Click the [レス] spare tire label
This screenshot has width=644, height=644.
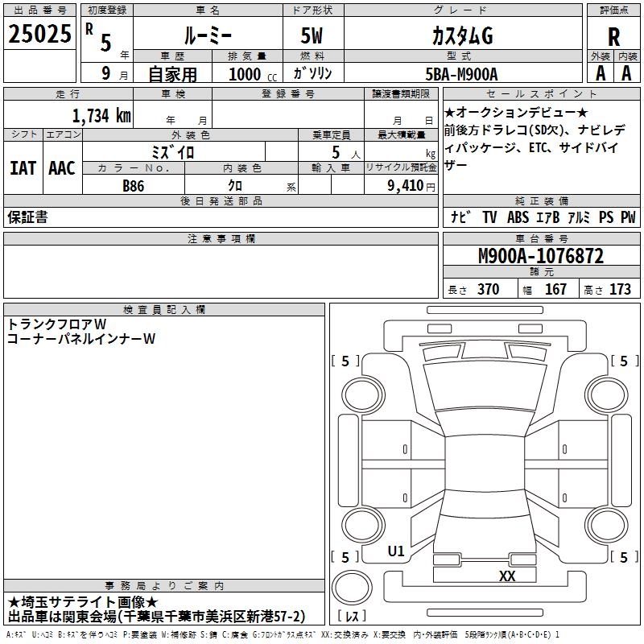[352, 616]
